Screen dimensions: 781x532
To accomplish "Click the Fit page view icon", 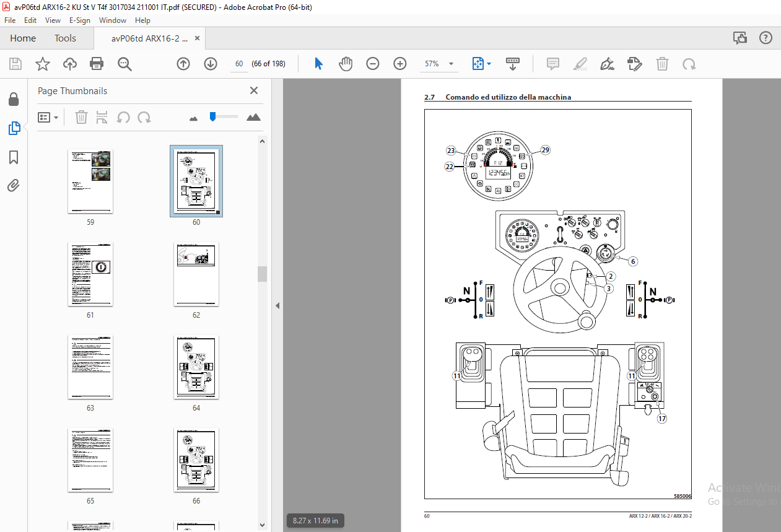I will 478,64.
